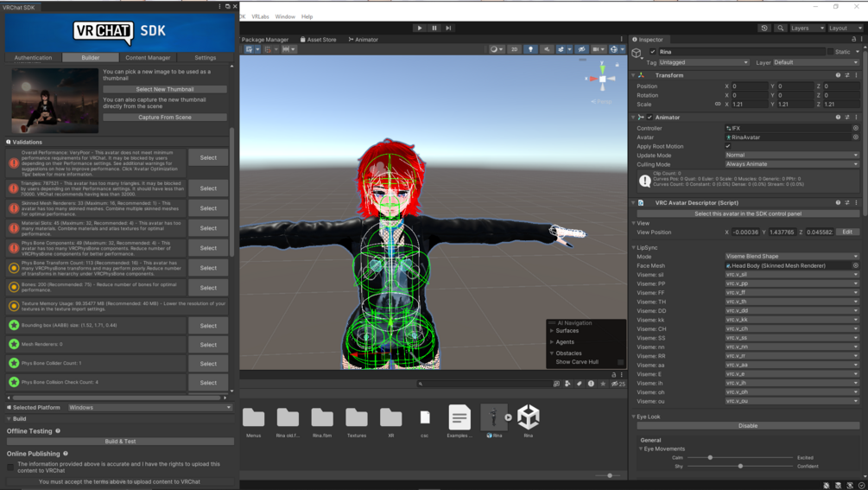Click the GameObject cube icon in Inspector
Image resolution: width=868 pixels, height=490 pixels.
pos(637,54)
